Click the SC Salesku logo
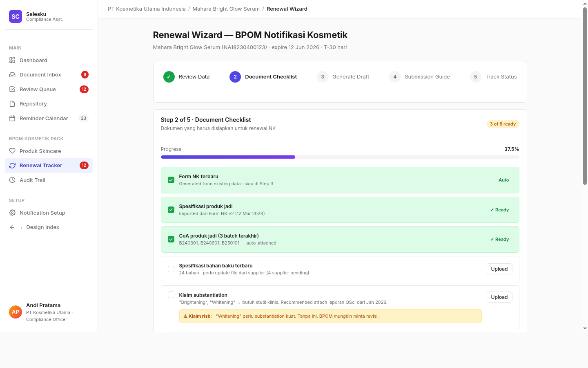 (16, 16)
